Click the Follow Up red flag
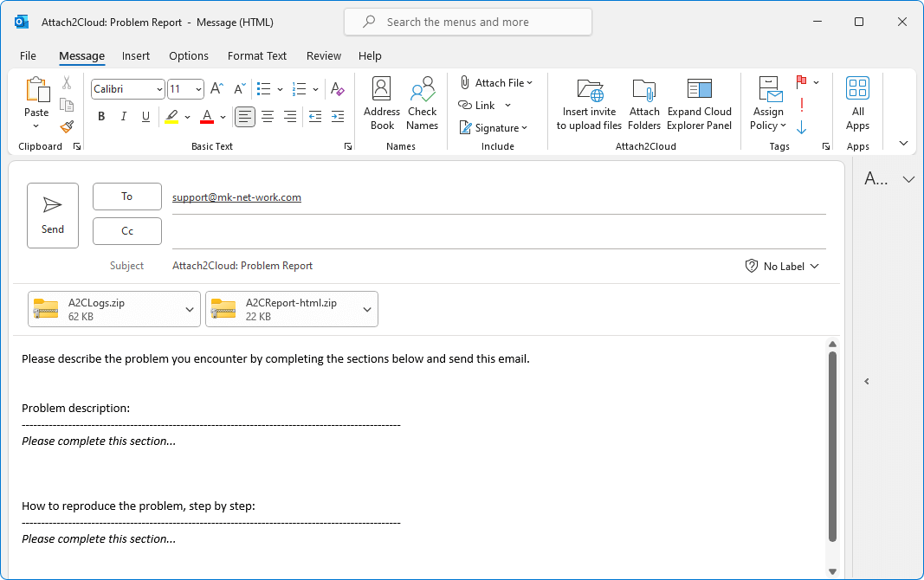 (801, 82)
